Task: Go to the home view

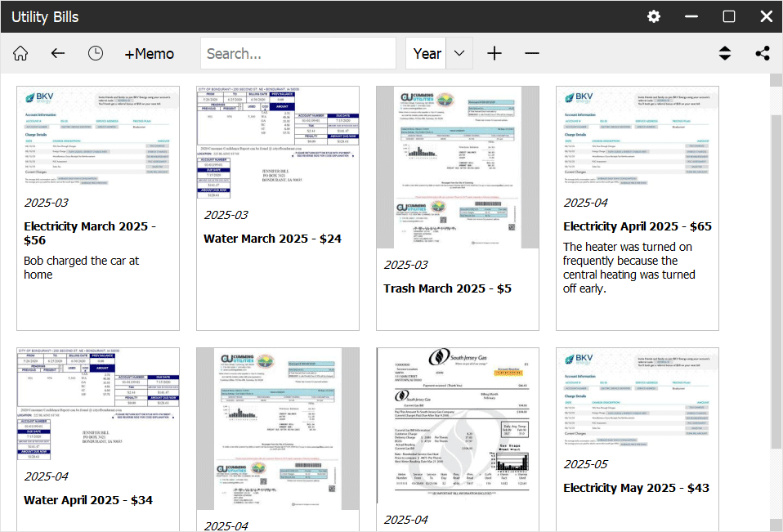Action: (20, 53)
